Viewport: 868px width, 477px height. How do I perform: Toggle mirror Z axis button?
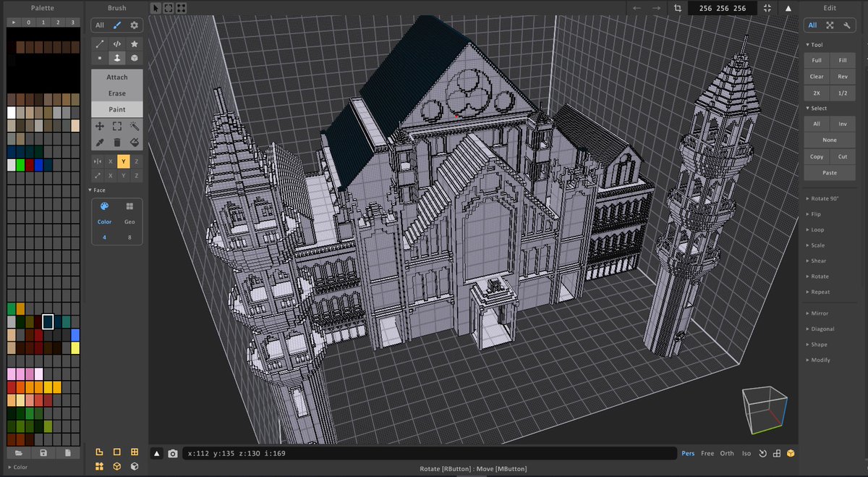pos(136,161)
